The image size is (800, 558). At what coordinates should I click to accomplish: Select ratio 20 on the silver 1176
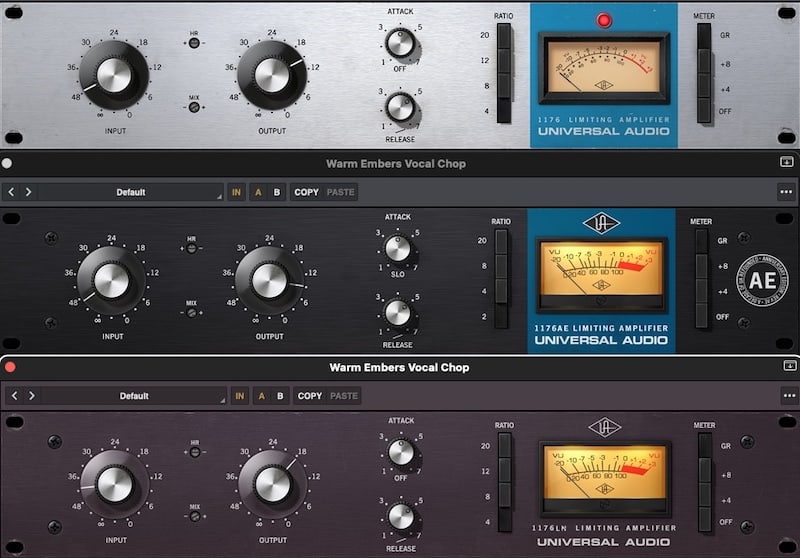click(x=504, y=36)
